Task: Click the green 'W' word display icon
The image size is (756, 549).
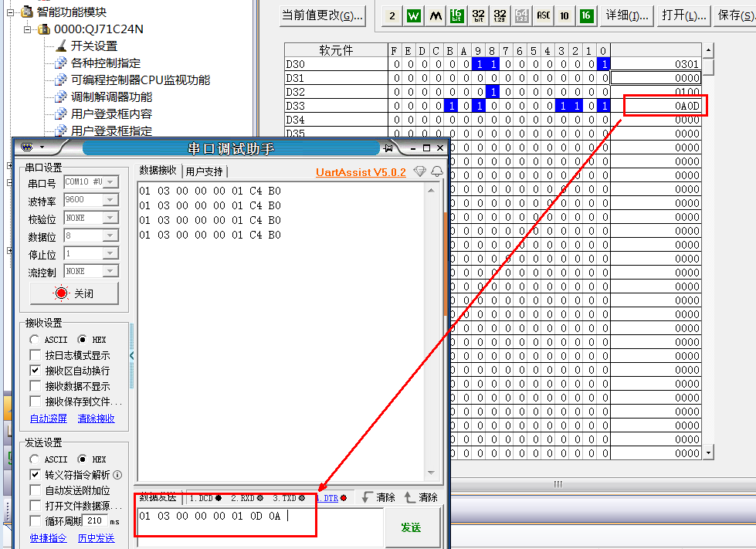Action: click(414, 15)
